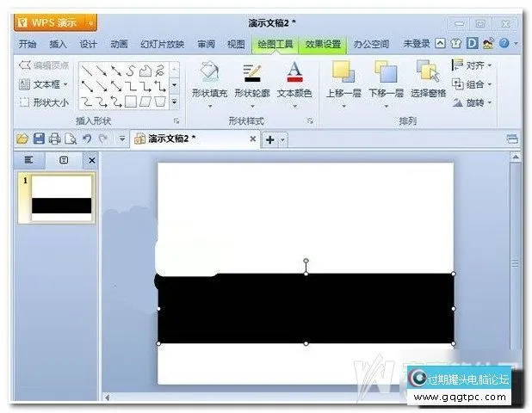Open the 形状轮廓 dropdown arrow
Screen dimensions: 532x413
[252, 107]
